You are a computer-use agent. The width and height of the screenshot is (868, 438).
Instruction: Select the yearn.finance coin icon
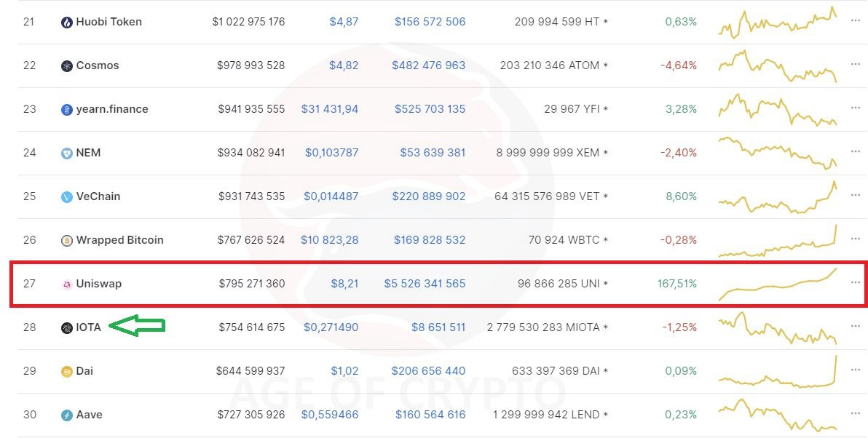pos(66,110)
